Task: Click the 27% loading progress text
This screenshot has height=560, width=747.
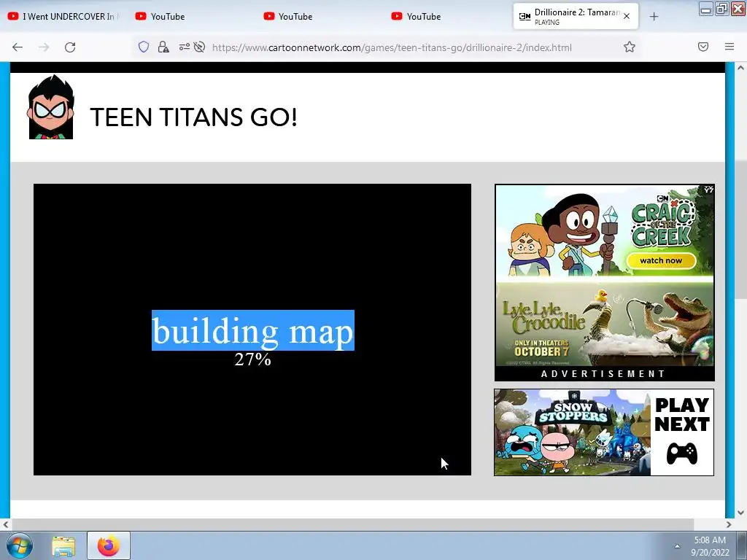Action: click(x=253, y=359)
